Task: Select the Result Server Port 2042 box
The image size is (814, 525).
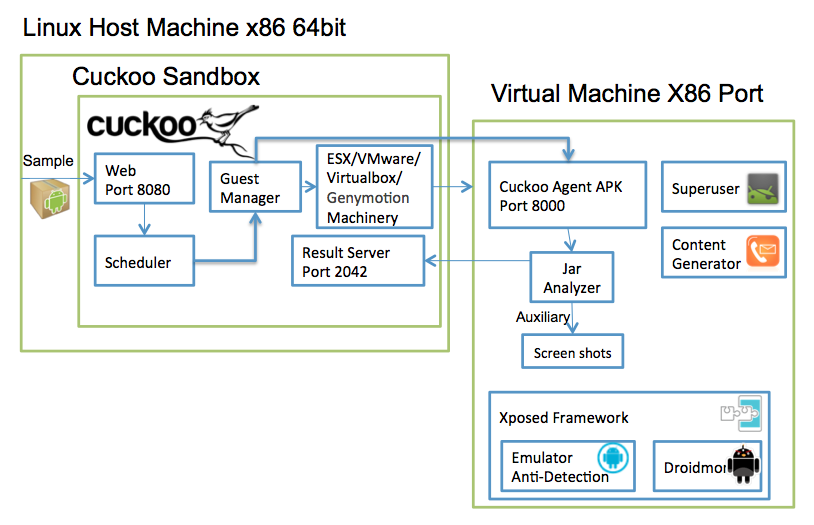Action: click(358, 261)
